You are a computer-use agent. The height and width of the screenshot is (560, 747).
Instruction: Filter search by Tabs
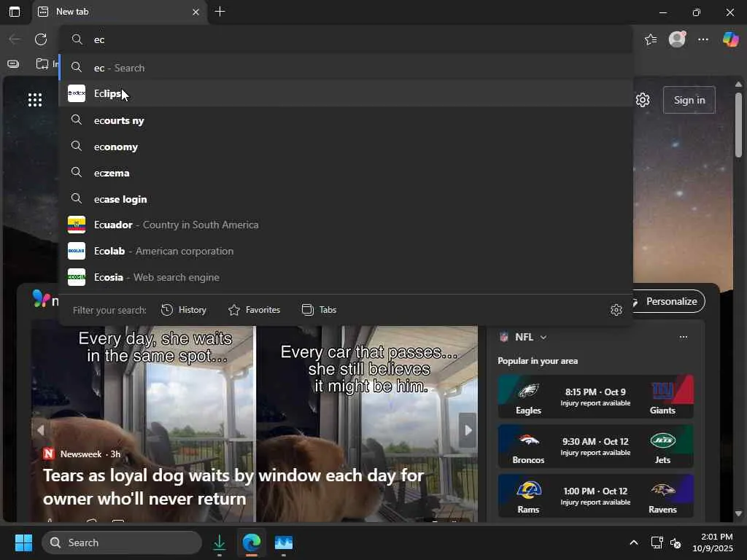320,310
